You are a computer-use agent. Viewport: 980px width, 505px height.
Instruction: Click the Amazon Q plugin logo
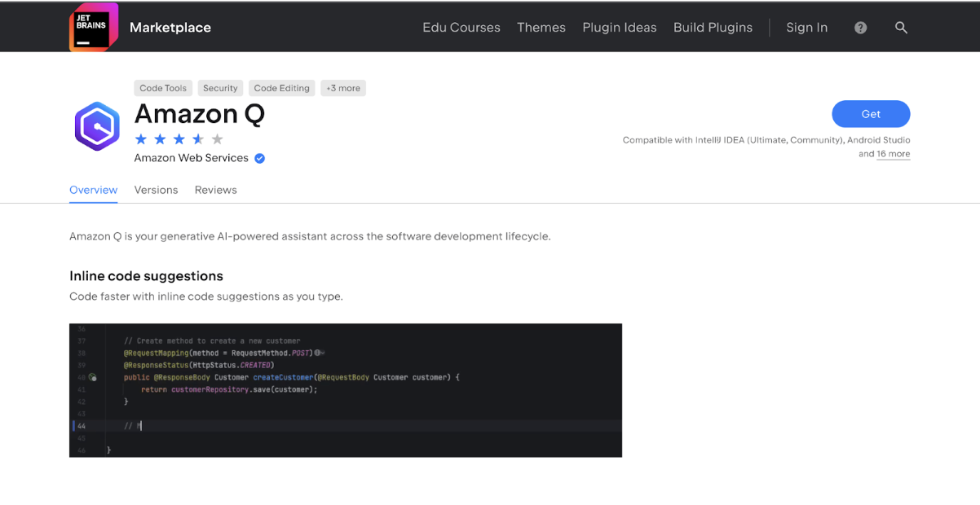pyautogui.click(x=96, y=127)
